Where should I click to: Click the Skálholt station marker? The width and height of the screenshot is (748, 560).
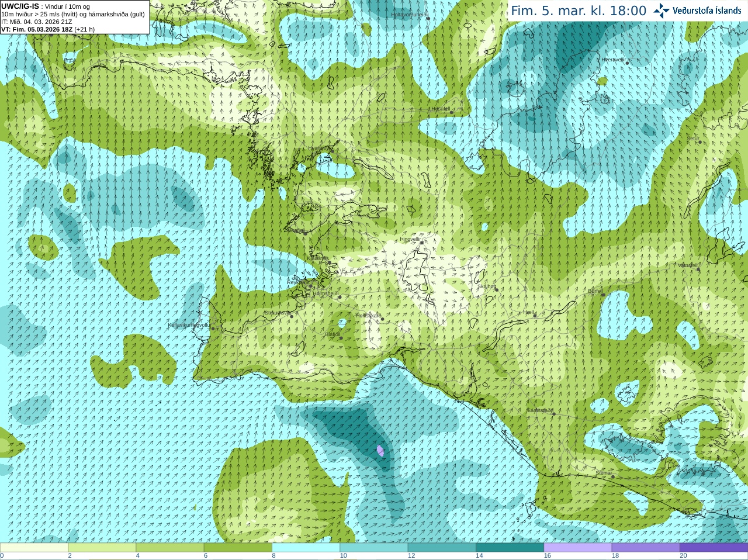pyautogui.click(x=497, y=289)
